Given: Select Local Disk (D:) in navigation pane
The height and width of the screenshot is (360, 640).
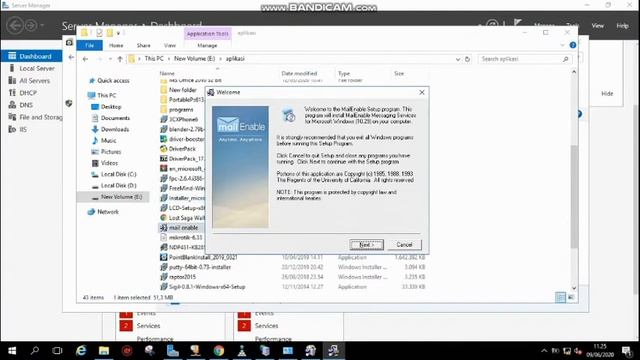Looking at the screenshot, I should click(x=118, y=186).
